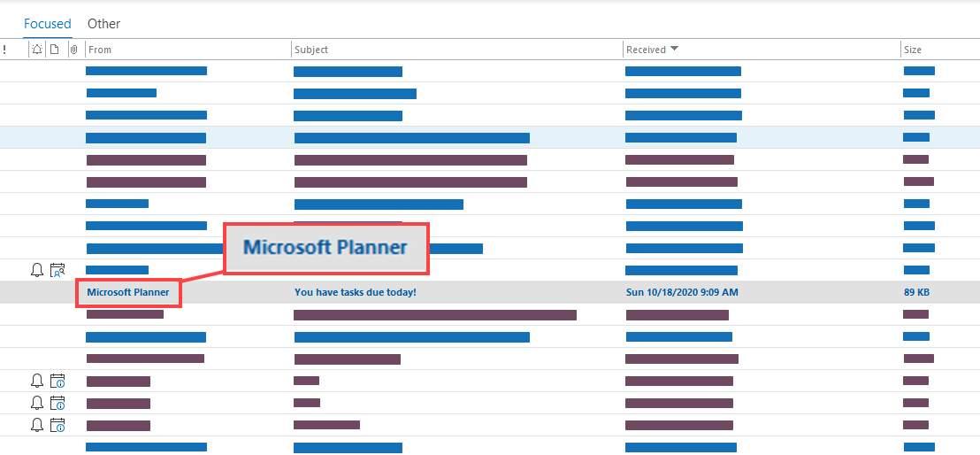Click the Importance column header icon
Image resolution: width=980 pixels, height=455 pixels.
tap(4, 50)
